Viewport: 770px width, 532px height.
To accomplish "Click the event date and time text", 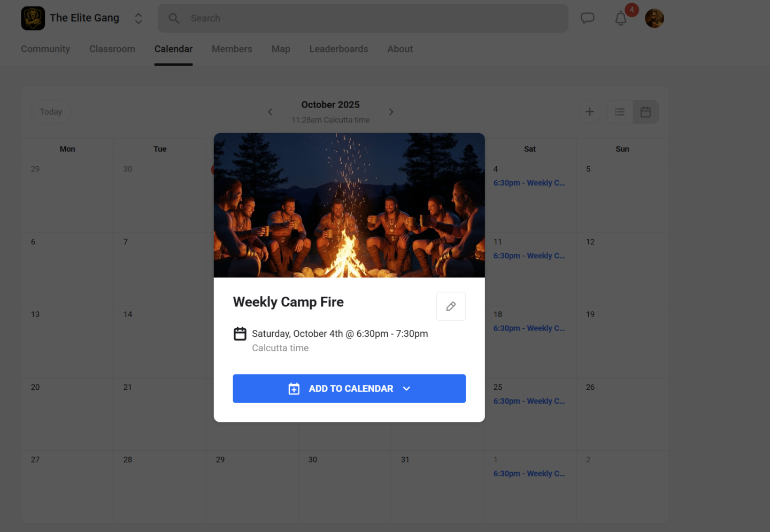I will tap(340, 334).
